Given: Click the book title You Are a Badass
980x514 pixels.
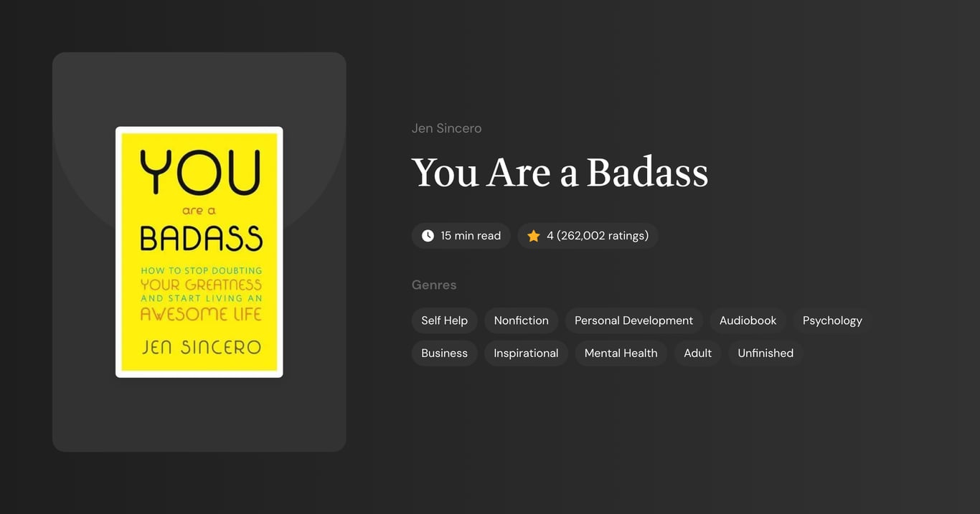Looking at the screenshot, I should (x=560, y=172).
